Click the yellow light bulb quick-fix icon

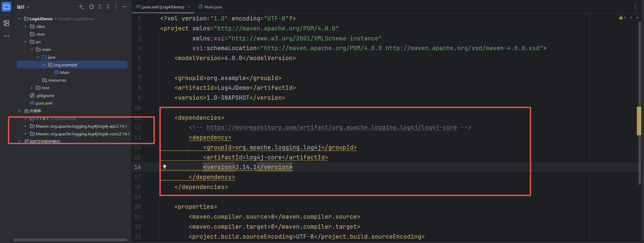coord(165,167)
